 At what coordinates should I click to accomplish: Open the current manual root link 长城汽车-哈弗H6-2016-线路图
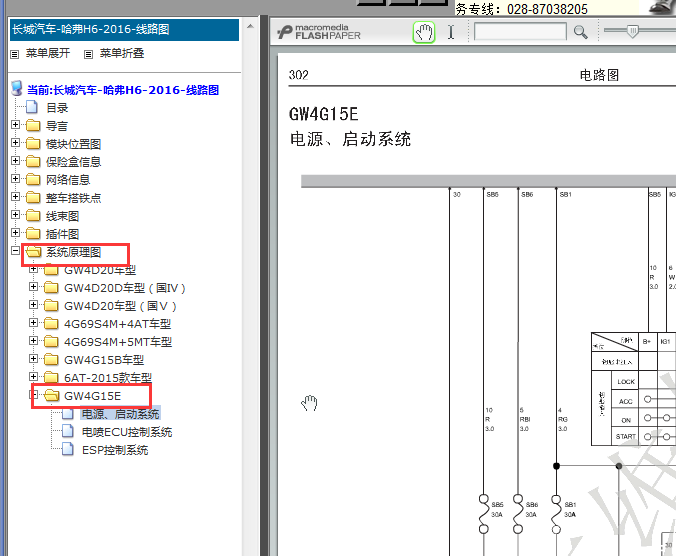pos(123,90)
